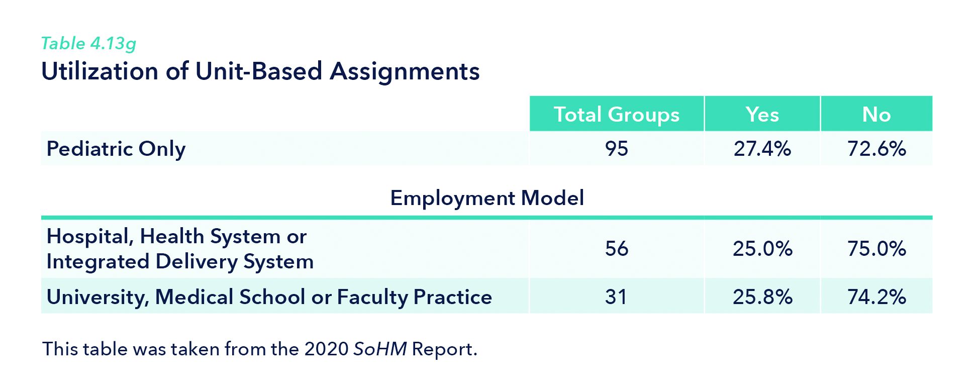Select the 'Employment Model' section heading

coord(486,198)
